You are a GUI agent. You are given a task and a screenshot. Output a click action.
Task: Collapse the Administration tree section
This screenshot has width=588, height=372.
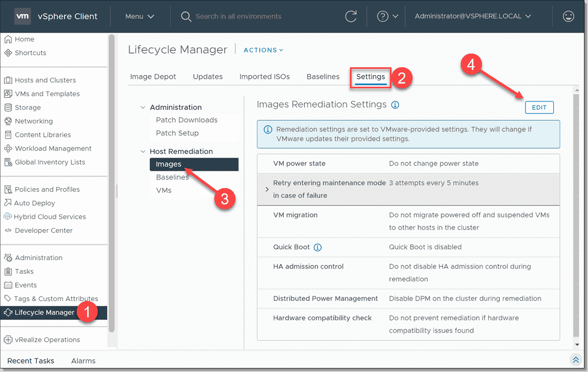(142, 107)
